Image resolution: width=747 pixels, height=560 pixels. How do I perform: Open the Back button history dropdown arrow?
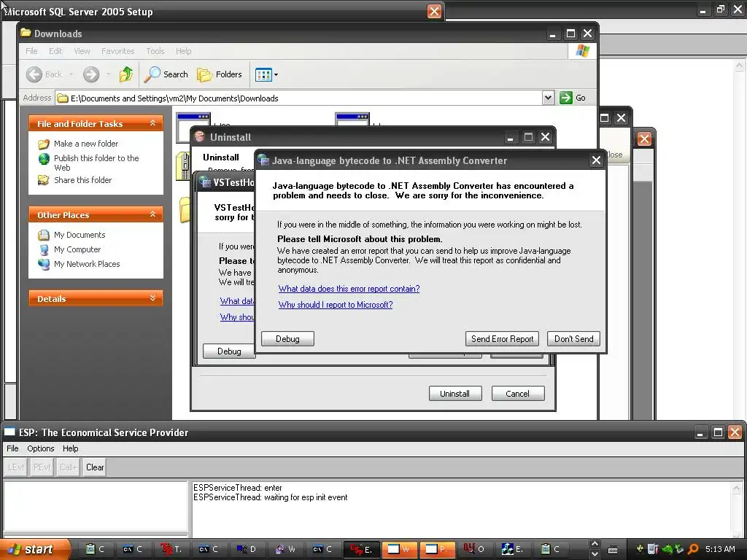[x=71, y=74]
